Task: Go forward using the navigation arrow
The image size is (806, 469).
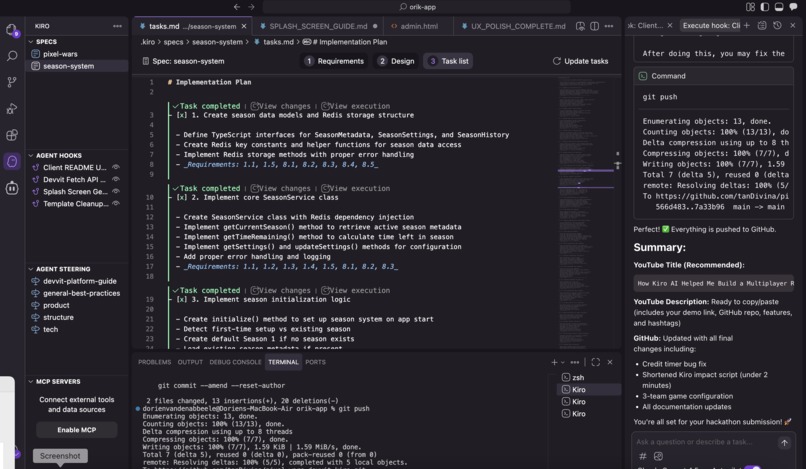Action: (251, 7)
